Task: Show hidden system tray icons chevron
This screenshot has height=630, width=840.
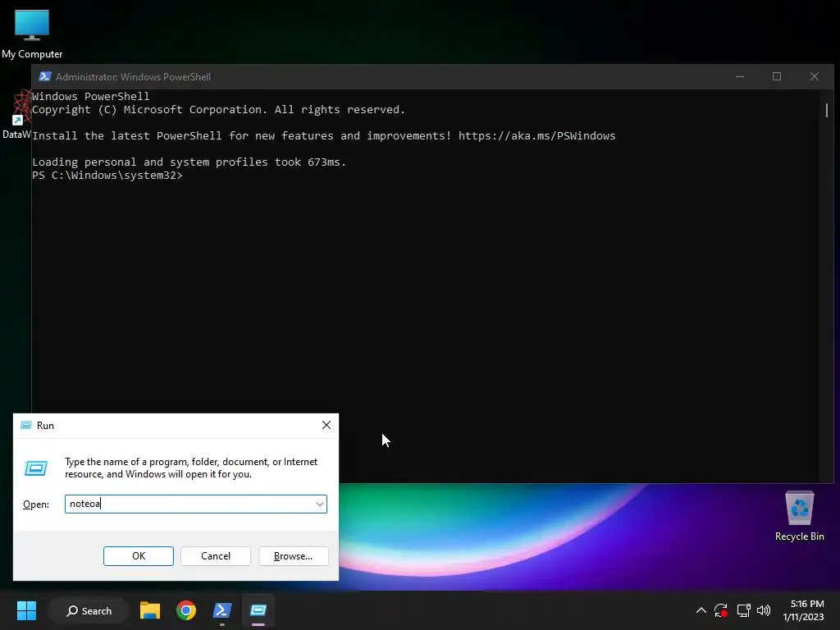Action: tap(701, 610)
